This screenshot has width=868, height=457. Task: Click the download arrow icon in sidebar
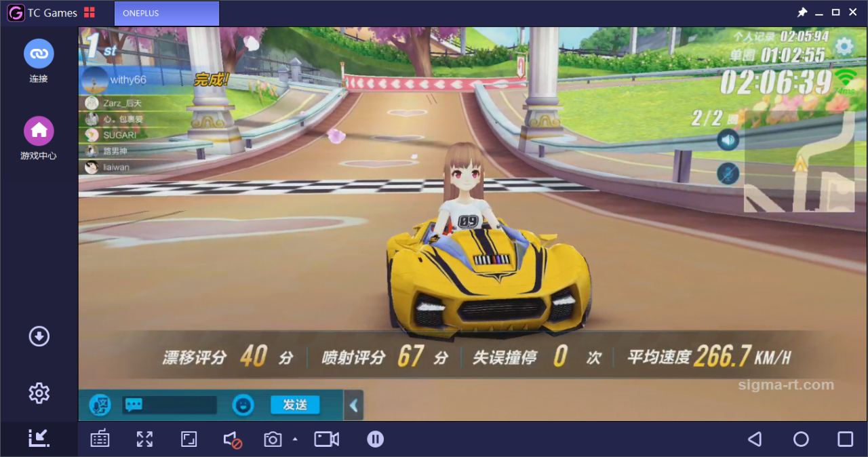[39, 336]
